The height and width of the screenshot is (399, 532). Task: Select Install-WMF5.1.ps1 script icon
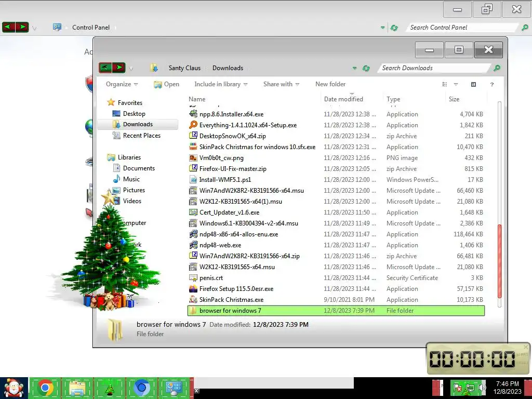(193, 179)
